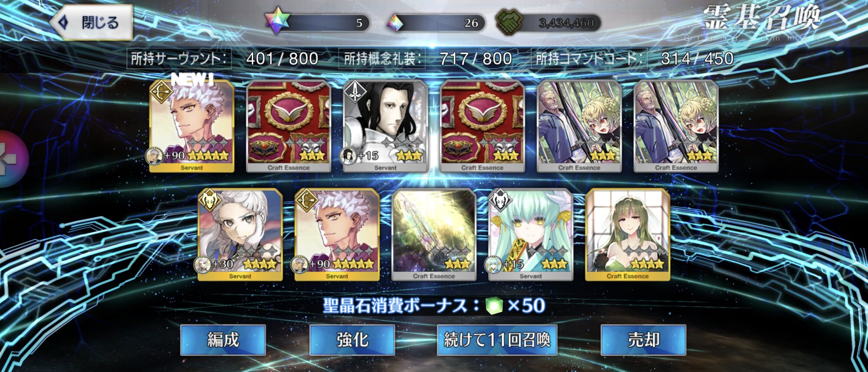Tap the Saint Quartz fragment crystal icon
The image size is (868, 372).
point(395,23)
